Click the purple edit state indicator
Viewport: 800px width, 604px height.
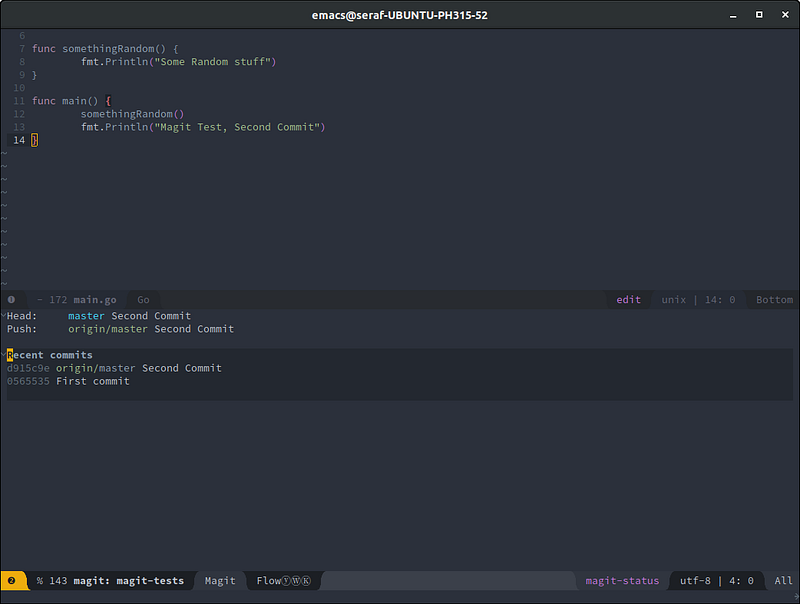tap(628, 299)
